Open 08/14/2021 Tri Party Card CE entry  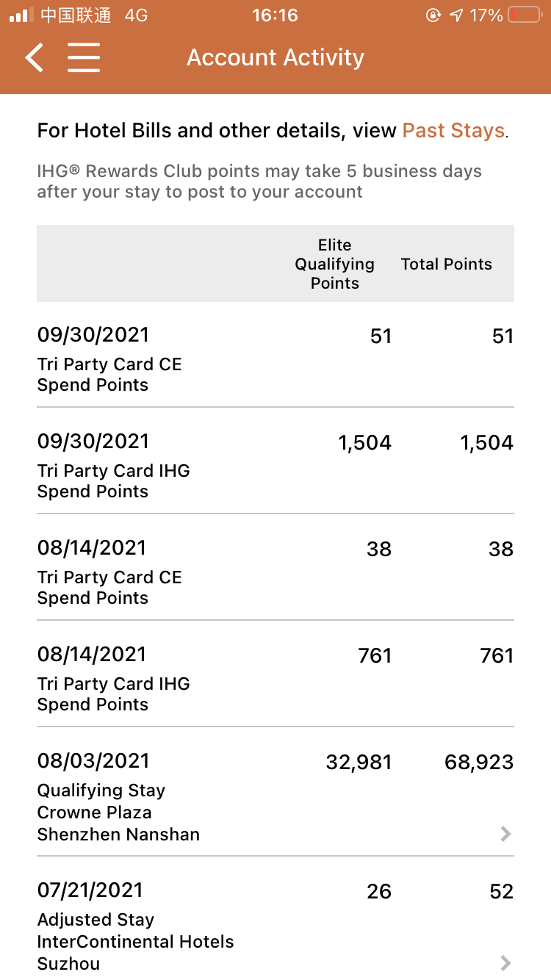click(x=275, y=567)
